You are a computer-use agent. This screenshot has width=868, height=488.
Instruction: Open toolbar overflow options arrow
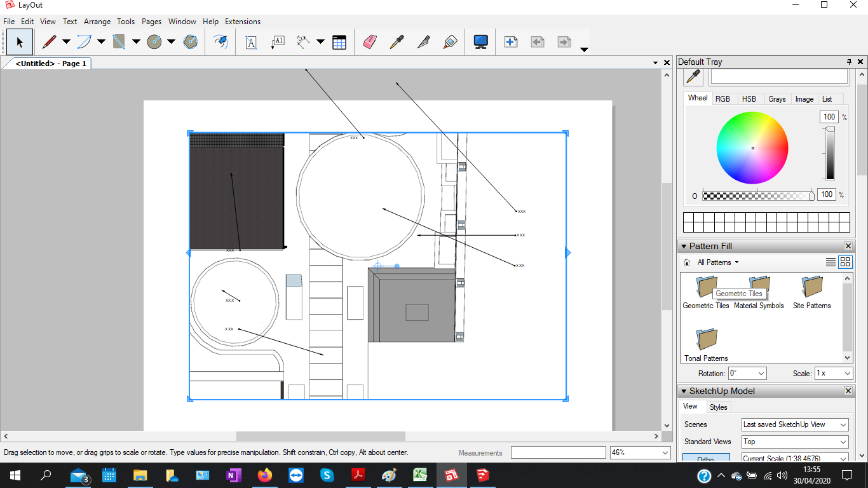tap(584, 50)
